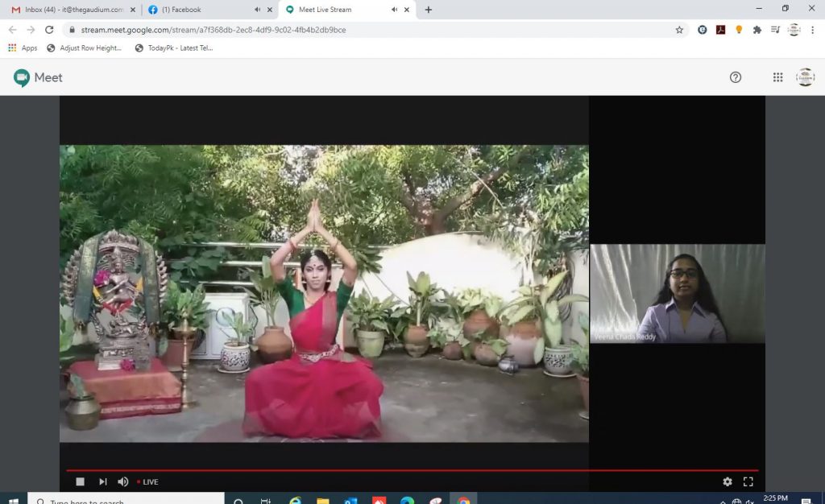The image size is (825, 504).
Task: Open a new browser tab
Action: click(428, 10)
